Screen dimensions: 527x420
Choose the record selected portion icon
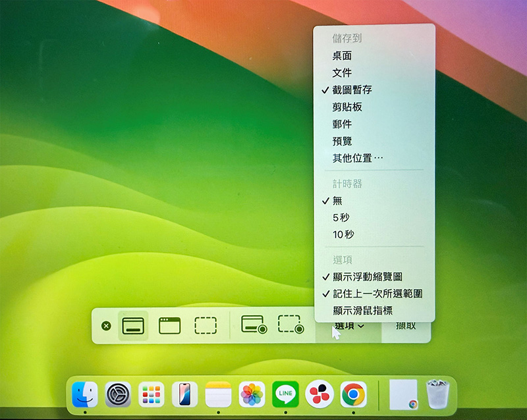[290, 325]
